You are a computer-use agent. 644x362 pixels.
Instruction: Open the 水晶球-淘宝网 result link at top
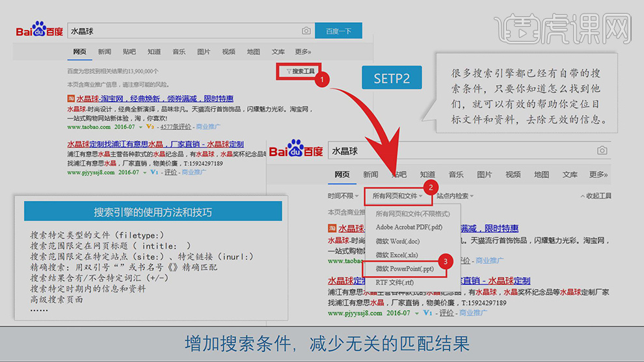click(155, 99)
